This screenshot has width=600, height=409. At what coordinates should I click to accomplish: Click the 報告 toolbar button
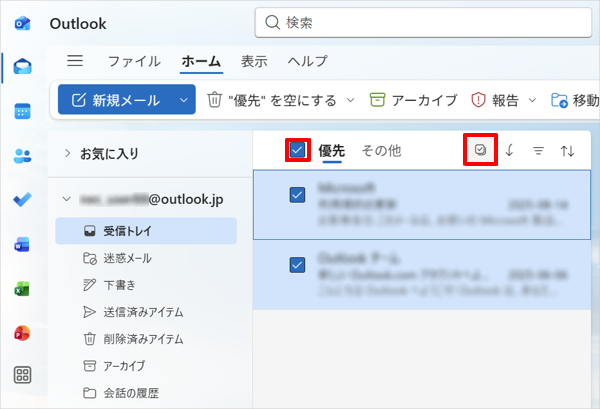coord(495,100)
